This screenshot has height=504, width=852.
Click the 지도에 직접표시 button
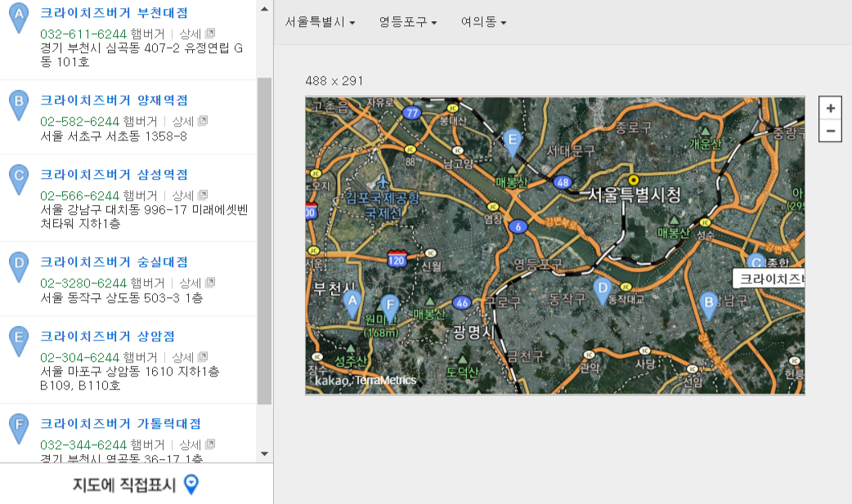click(x=136, y=484)
